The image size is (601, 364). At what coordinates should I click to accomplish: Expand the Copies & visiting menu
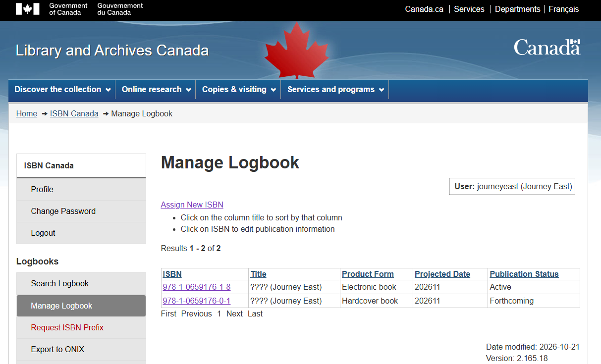click(239, 90)
